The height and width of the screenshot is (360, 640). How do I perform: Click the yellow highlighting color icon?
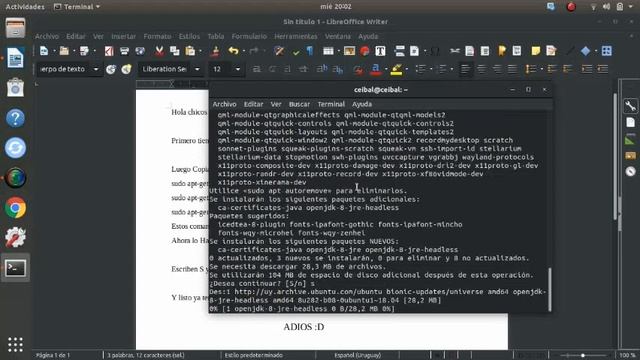(396, 69)
